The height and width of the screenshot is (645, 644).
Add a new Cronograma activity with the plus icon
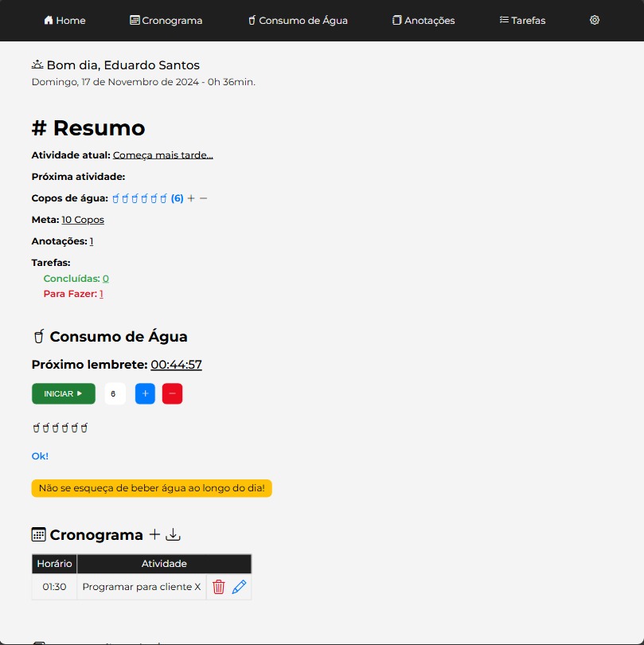154,534
